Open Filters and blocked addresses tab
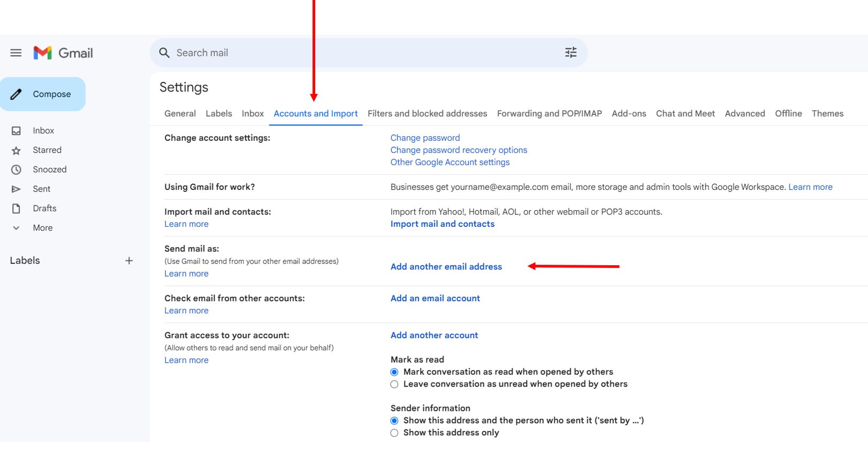The width and height of the screenshot is (868, 453). [427, 113]
